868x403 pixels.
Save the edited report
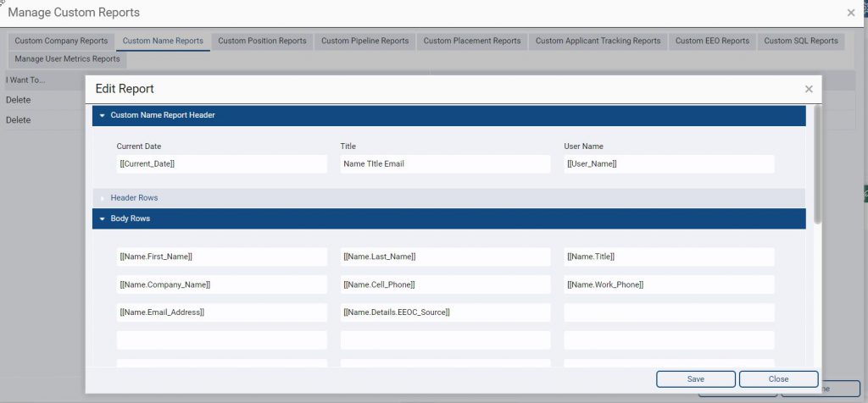tap(696, 379)
